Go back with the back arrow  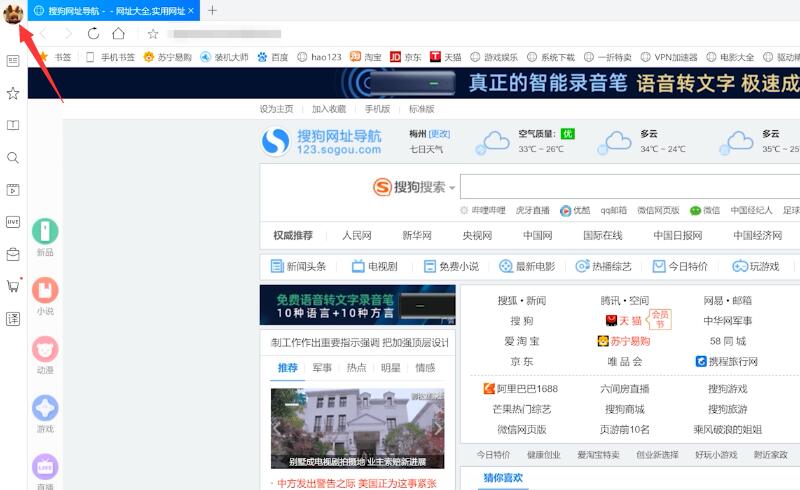[x=43, y=34]
